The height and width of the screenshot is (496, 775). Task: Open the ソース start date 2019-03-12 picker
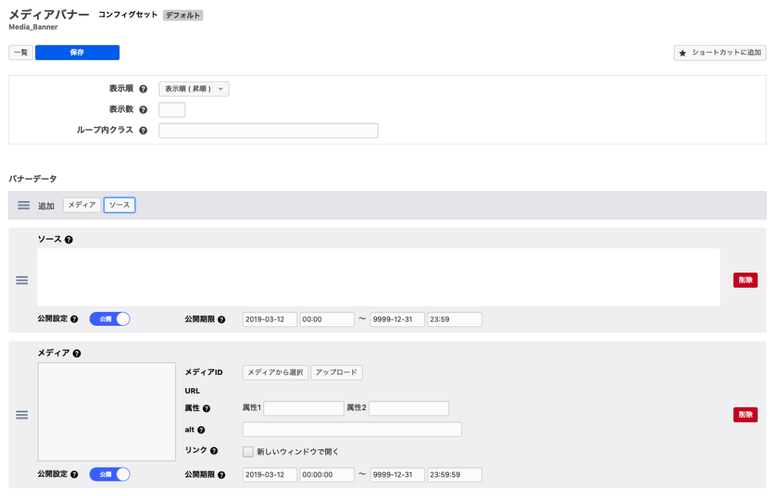tap(269, 320)
